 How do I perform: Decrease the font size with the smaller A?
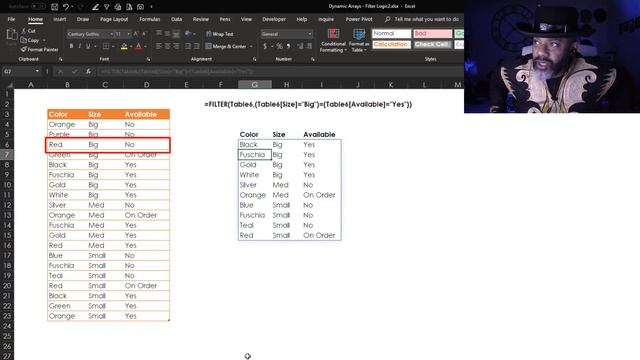144,34
